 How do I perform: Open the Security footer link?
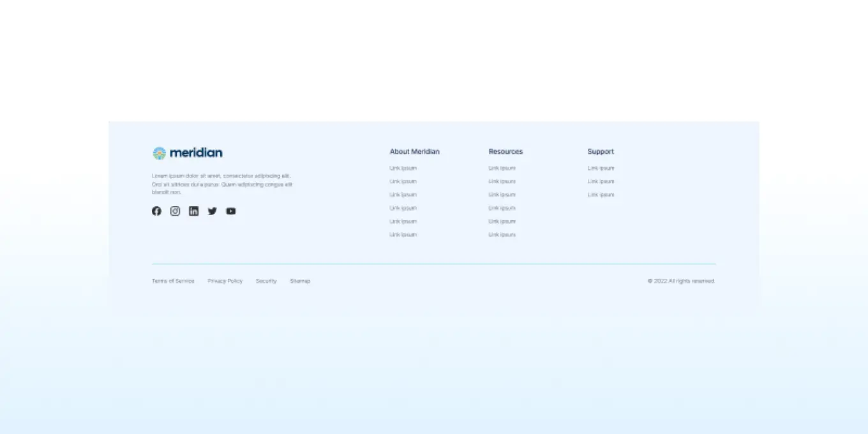(x=266, y=281)
